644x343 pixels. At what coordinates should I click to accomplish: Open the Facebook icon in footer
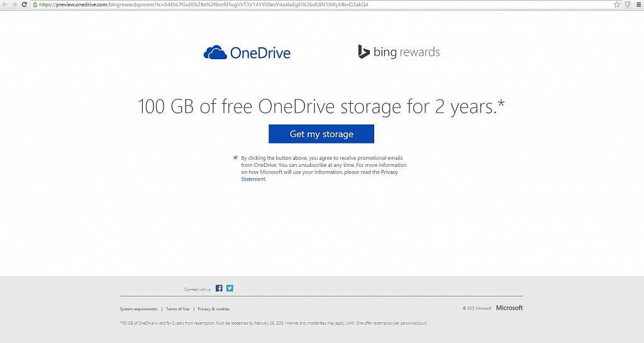tap(219, 288)
